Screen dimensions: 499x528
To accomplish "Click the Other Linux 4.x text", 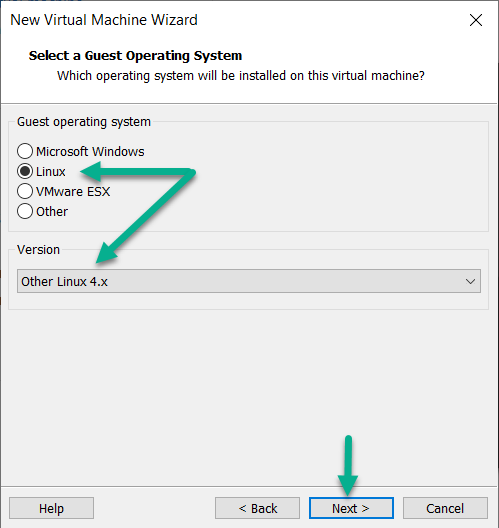I will click(64, 282).
